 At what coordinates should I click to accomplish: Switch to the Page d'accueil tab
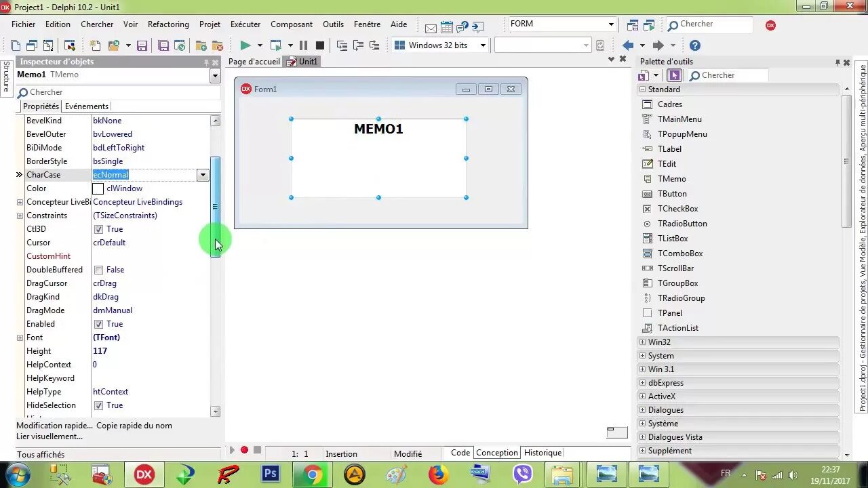(254, 62)
